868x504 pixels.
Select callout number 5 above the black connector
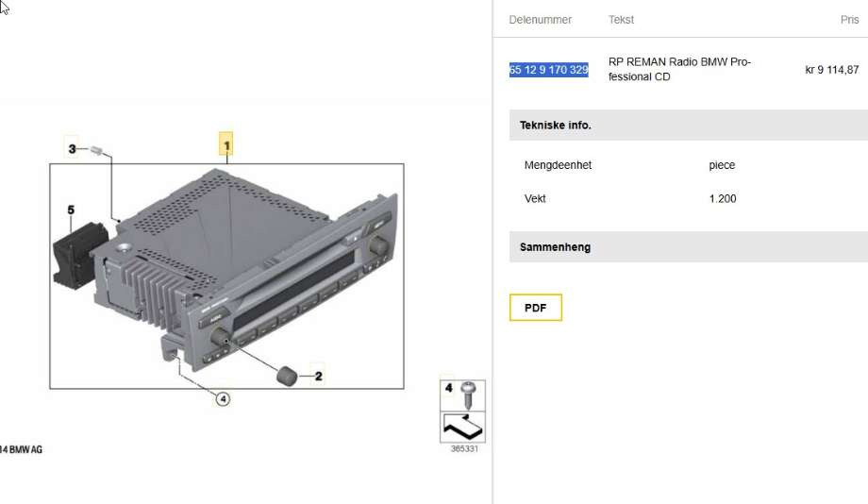pyautogui.click(x=71, y=210)
